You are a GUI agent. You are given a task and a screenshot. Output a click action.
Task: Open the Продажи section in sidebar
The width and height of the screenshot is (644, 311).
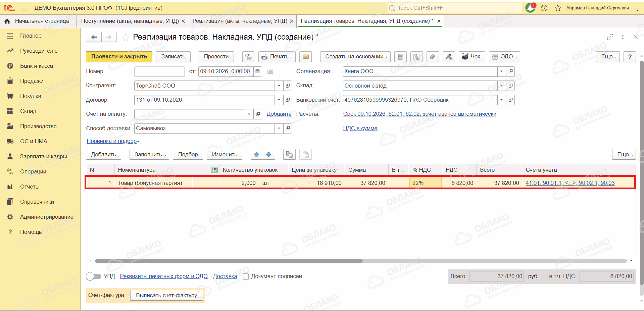32,81
